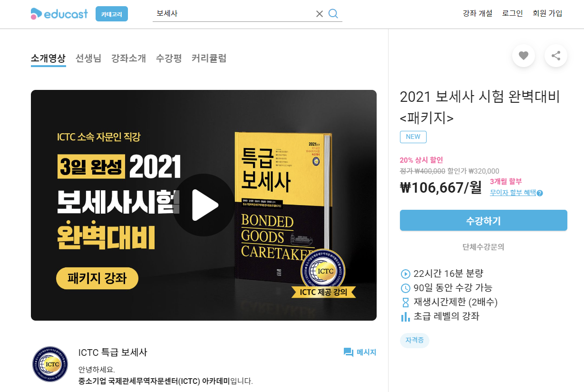Open help icon beside 무이자 할부 혜택
This screenshot has height=392, width=584.
coord(540,193)
